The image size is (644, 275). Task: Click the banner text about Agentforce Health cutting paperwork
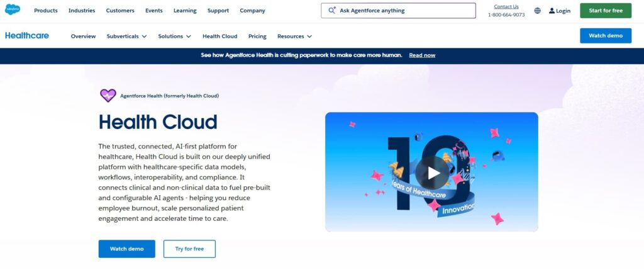tap(301, 55)
